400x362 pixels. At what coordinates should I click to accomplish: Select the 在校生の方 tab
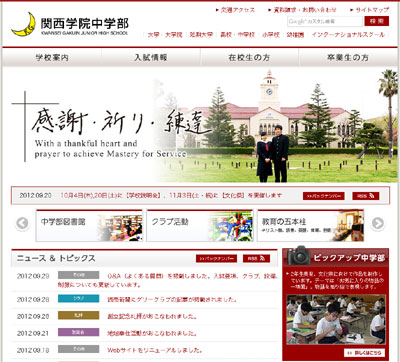click(249, 57)
